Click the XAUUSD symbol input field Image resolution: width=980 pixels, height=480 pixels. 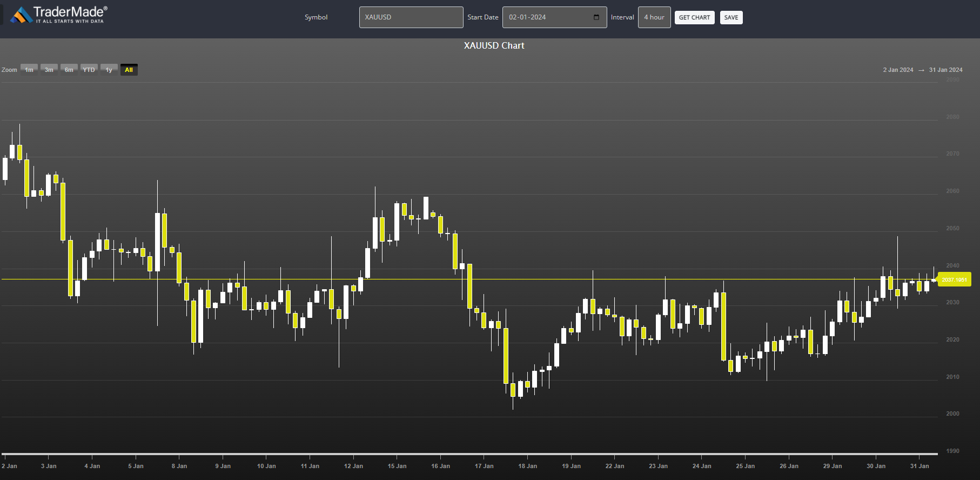coord(411,17)
